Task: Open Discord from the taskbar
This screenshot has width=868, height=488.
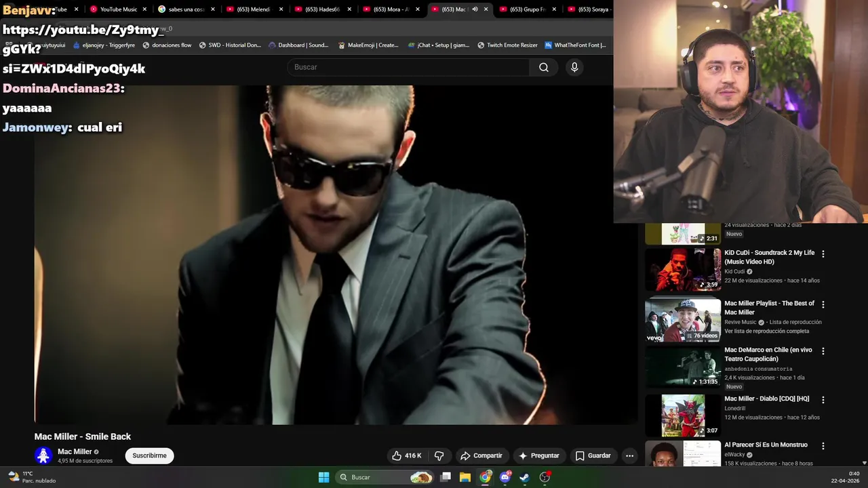Action: pyautogui.click(x=505, y=477)
